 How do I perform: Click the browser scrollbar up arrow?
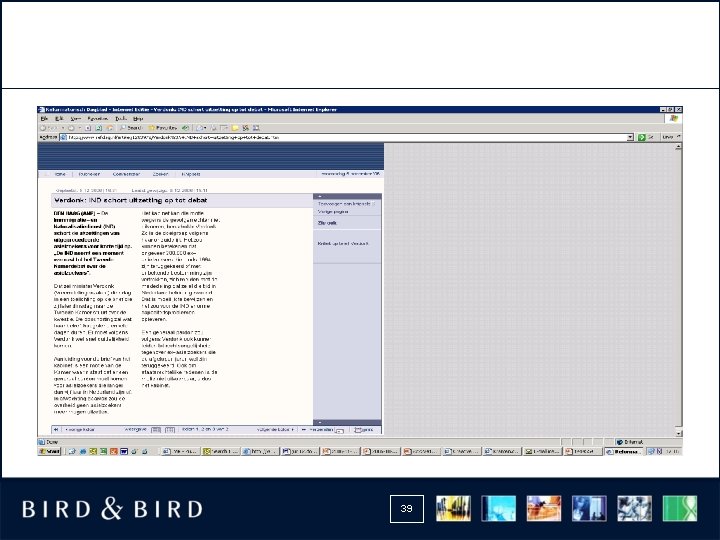[x=678, y=146]
